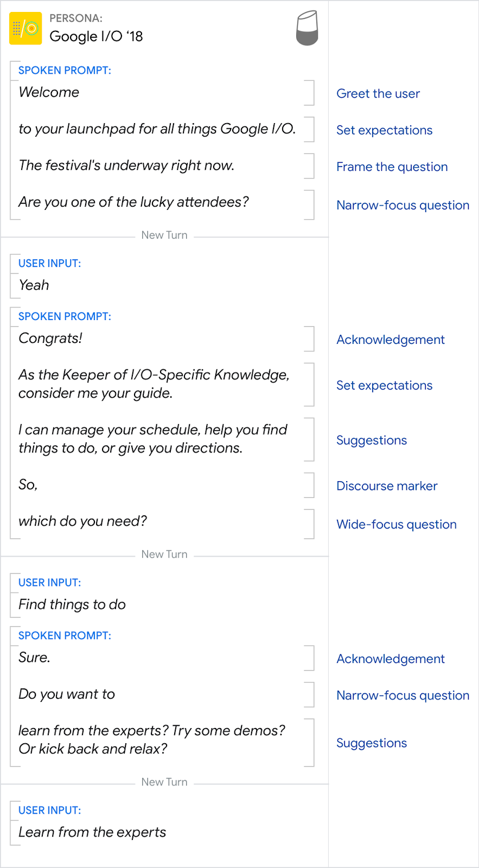Select the "Frame the question" label
Viewport: 479px width, 868px height.
392,167
